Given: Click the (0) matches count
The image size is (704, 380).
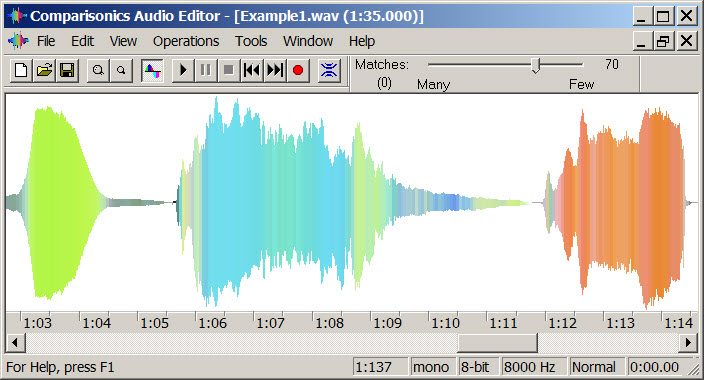Looking at the screenshot, I should click(384, 83).
